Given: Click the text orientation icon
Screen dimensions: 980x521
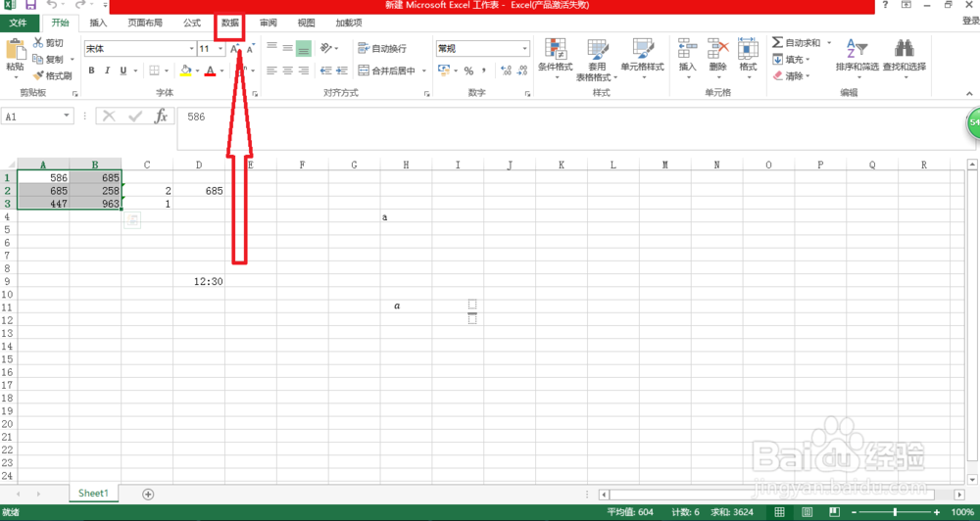Looking at the screenshot, I should (325, 48).
